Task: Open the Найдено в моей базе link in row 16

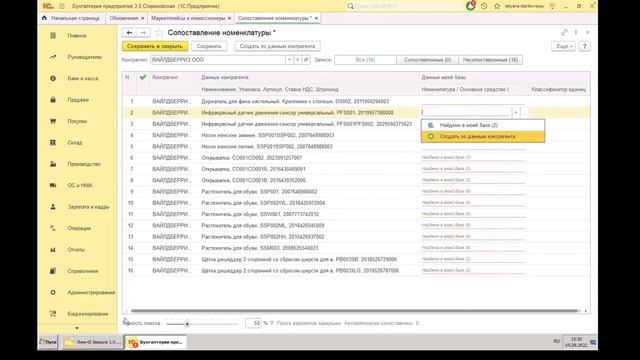Action: [446, 270]
